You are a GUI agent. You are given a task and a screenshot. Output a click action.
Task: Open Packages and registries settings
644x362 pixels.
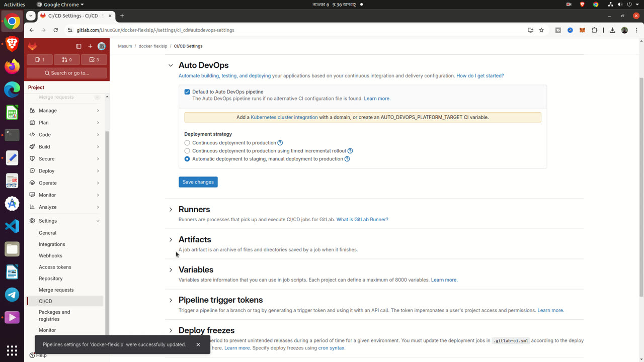(65, 315)
